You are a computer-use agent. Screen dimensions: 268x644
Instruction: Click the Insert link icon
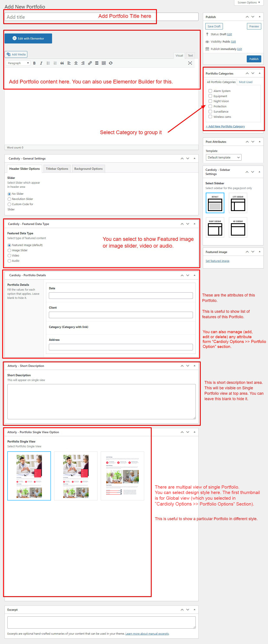[x=90, y=63]
